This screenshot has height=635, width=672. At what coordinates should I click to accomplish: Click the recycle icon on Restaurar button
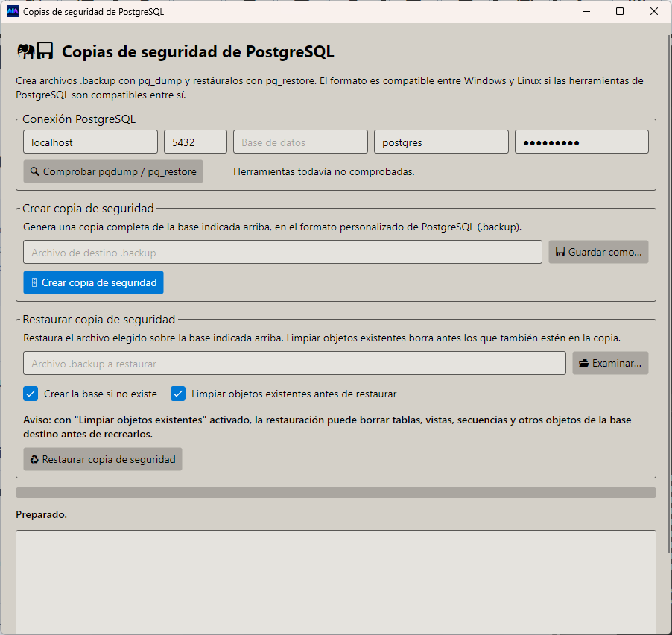[34, 460]
